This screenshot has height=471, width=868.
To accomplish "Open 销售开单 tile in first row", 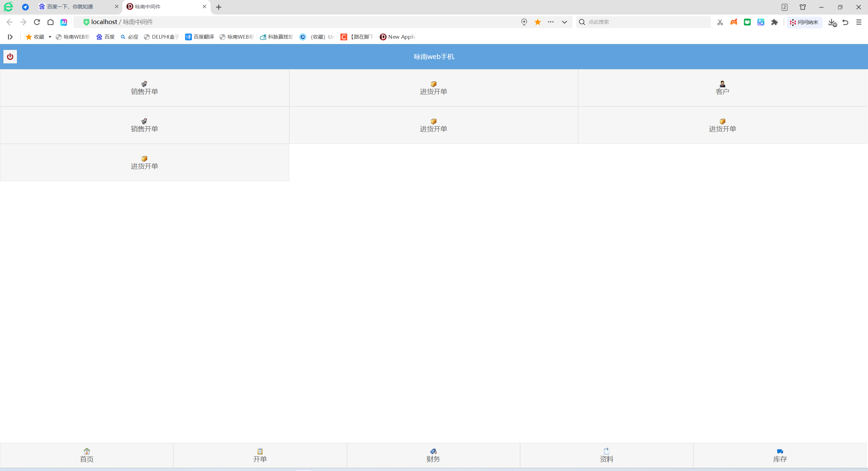I will click(x=144, y=88).
